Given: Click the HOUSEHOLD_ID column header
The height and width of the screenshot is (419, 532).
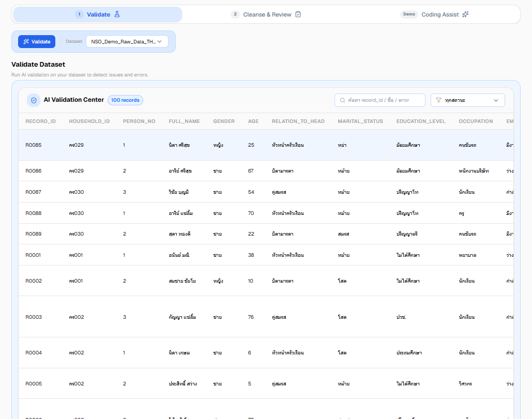Looking at the screenshot, I should click(89, 121).
